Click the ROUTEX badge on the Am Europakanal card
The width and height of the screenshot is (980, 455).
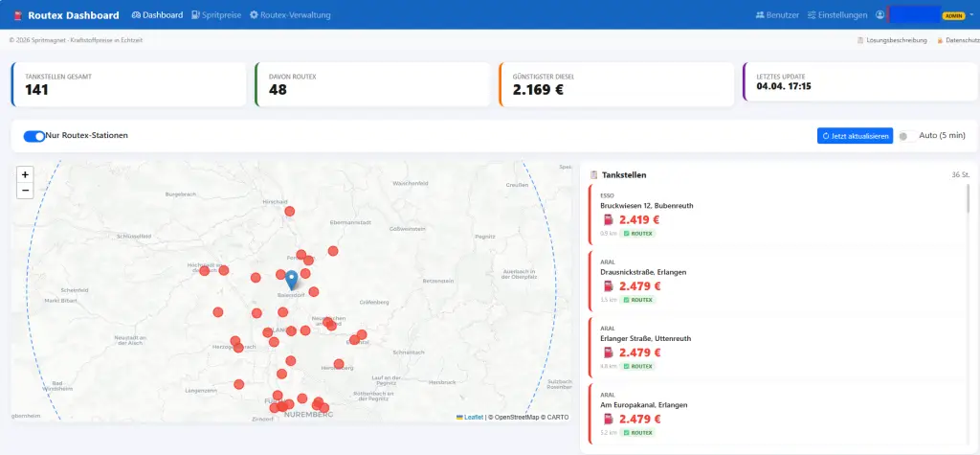click(637, 432)
